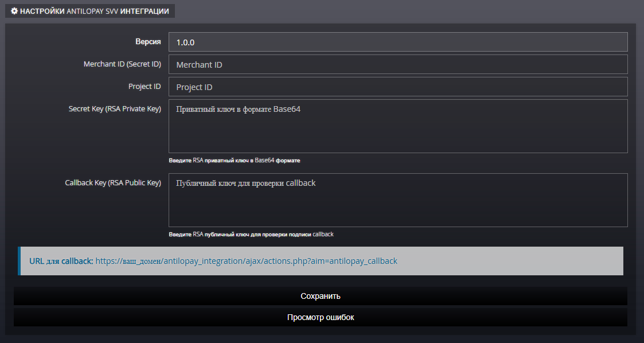The height and width of the screenshot is (343, 644).
Task: Open Просмотр ошибок
Action: coord(320,317)
